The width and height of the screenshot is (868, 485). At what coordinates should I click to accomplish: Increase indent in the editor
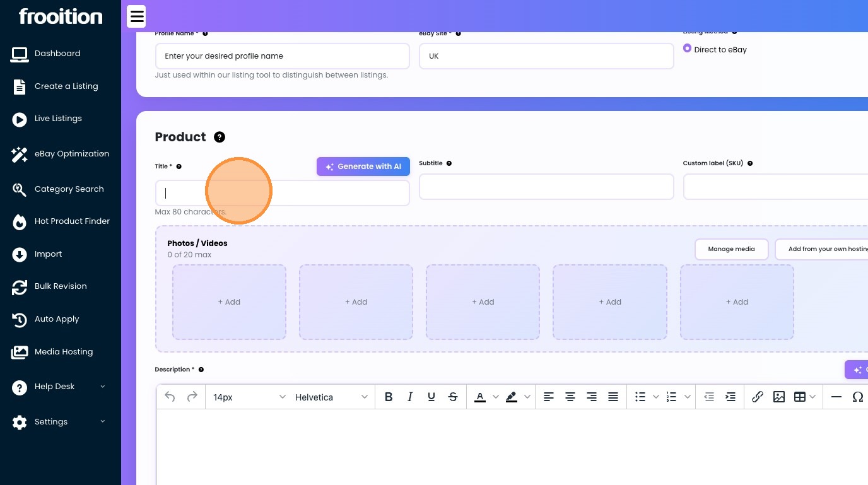730,397
